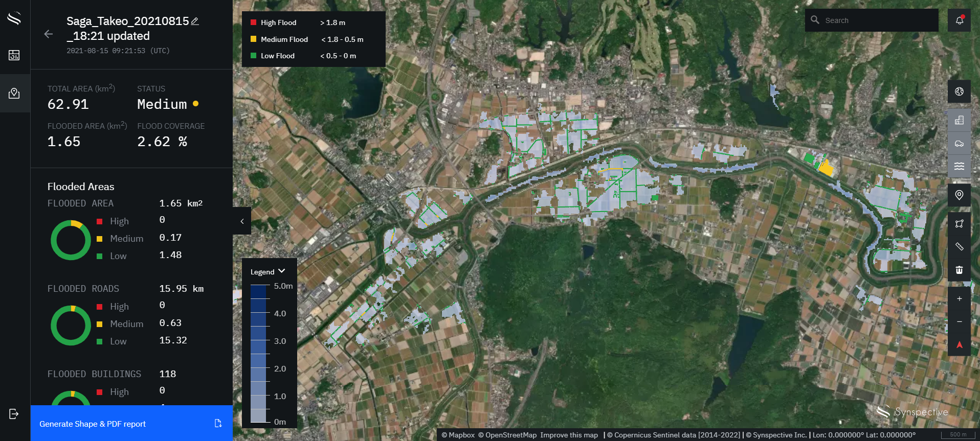
Task: Click the FLOODED BUILDINGS section label
Action: coord(94,374)
